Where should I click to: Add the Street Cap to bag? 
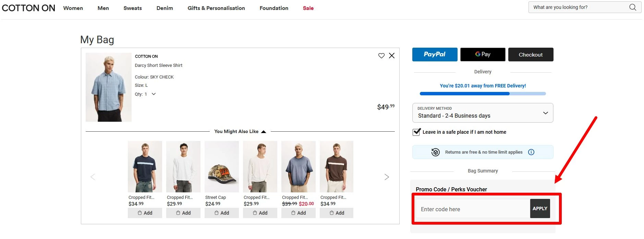222,213
